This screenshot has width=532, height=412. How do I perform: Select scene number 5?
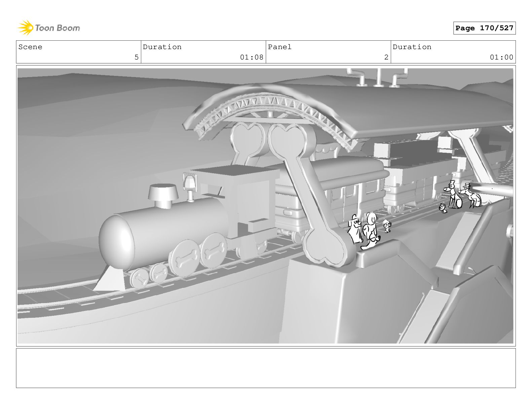[136, 57]
